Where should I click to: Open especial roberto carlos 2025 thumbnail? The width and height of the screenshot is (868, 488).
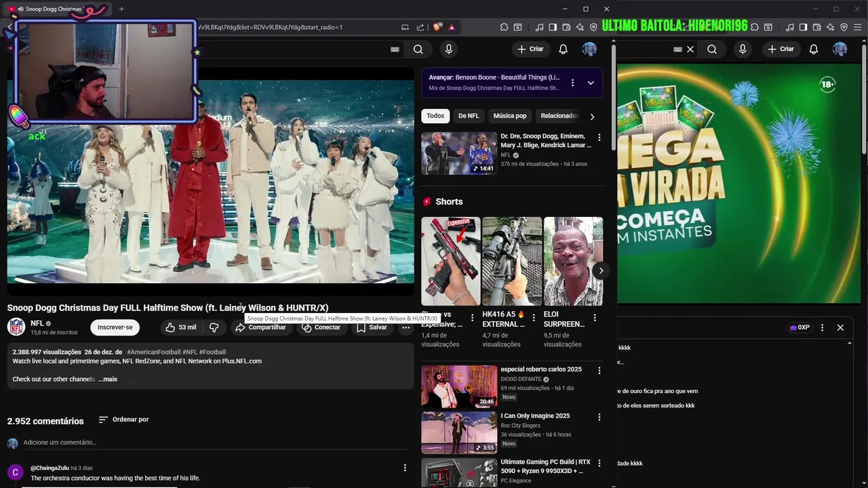click(x=459, y=386)
